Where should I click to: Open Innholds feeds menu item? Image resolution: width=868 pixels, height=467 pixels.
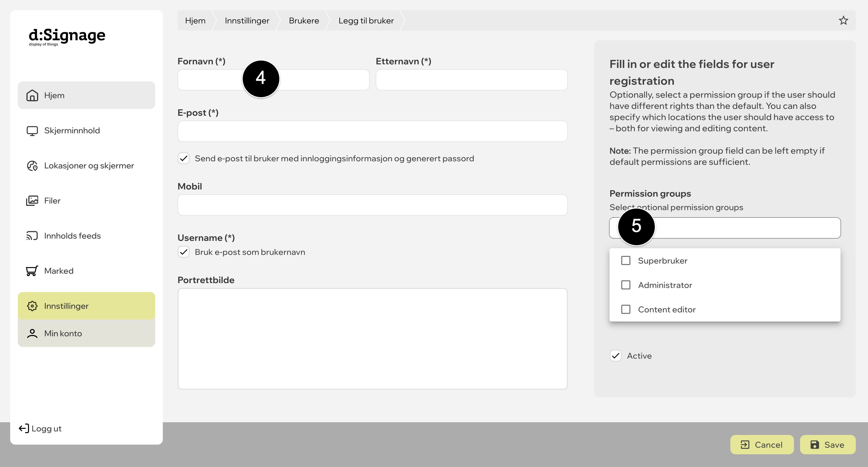point(86,236)
